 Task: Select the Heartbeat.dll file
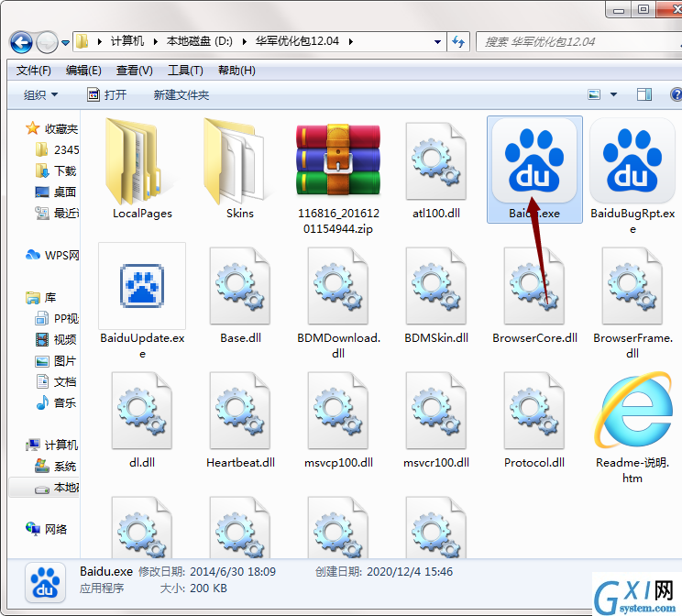tap(240, 419)
